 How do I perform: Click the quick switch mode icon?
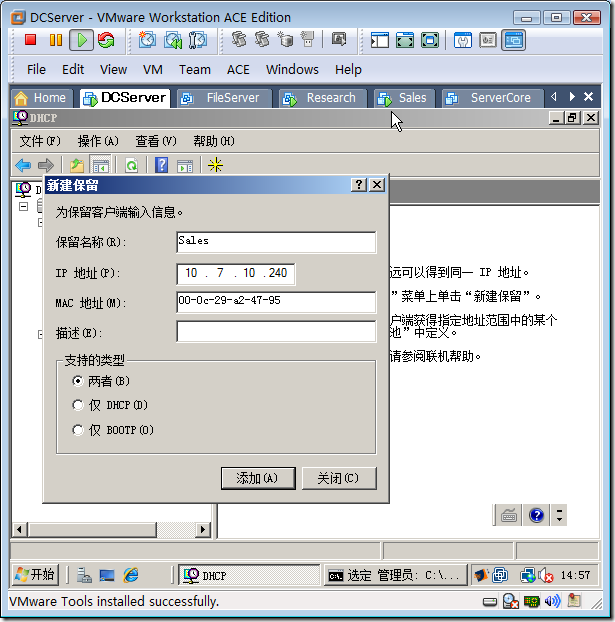pyautogui.click(x=405, y=40)
